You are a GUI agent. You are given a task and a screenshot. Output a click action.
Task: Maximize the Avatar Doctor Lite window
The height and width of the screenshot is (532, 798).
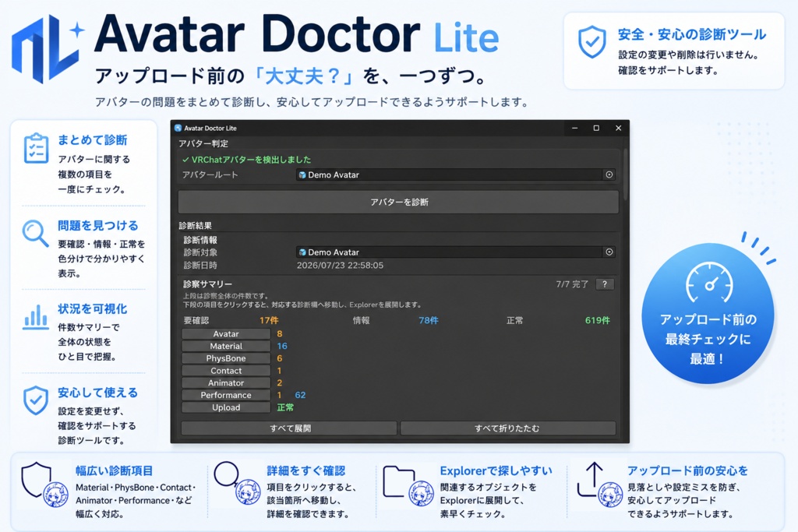[x=596, y=129]
